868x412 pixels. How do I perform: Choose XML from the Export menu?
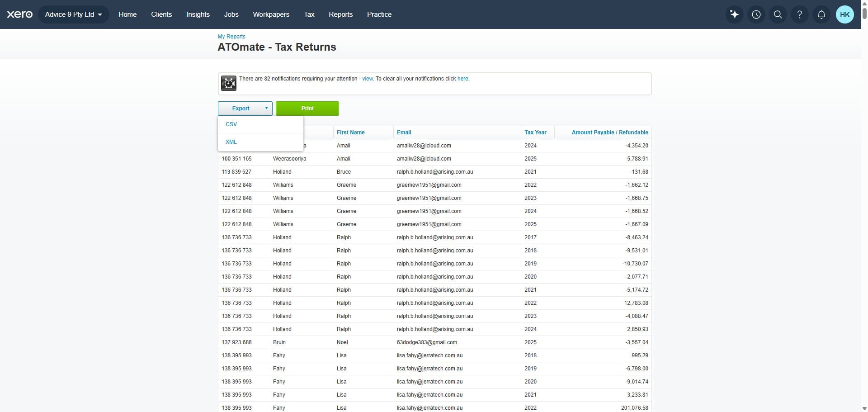pos(260,142)
